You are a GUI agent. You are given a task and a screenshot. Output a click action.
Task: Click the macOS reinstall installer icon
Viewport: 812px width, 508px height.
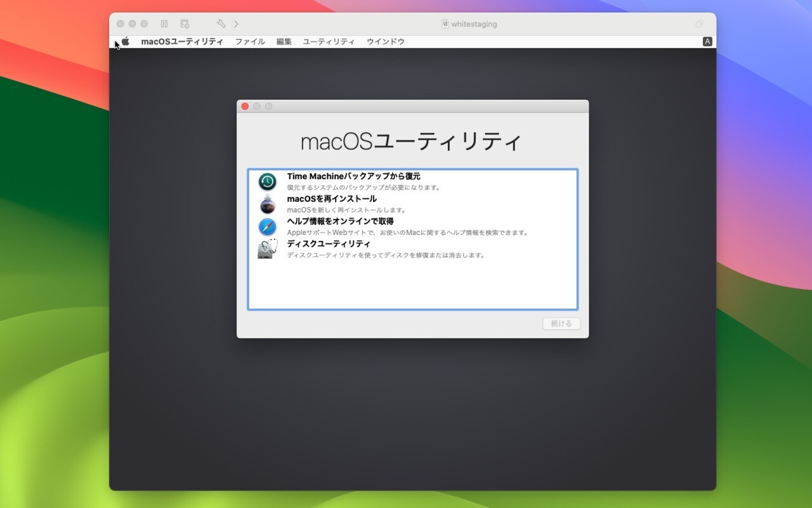267,203
